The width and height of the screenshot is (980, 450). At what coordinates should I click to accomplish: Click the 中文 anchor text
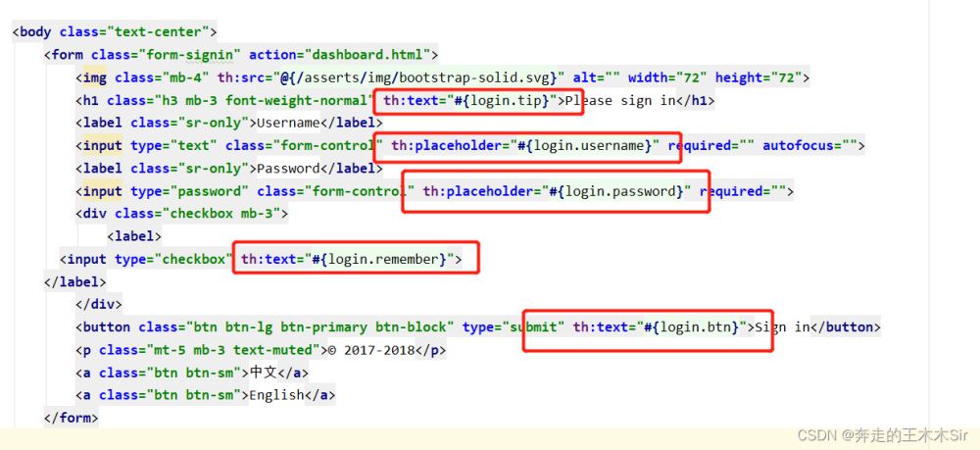(x=264, y=373)
